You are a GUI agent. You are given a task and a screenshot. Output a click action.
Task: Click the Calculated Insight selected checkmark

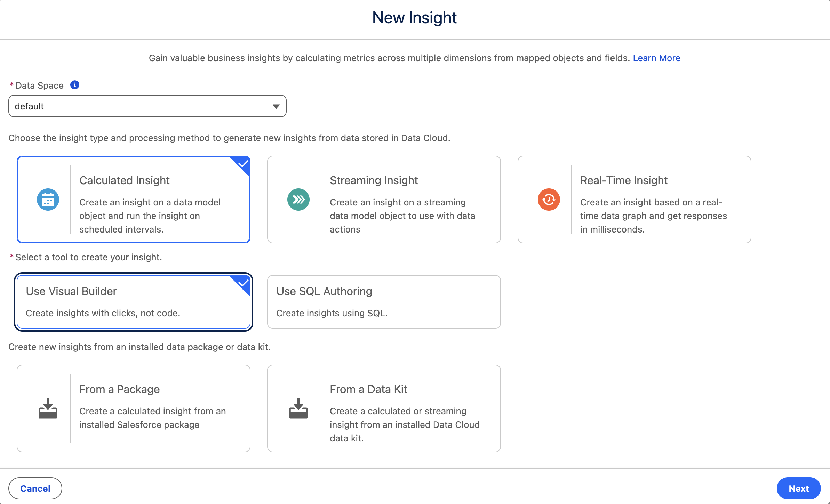click(244, 163)
